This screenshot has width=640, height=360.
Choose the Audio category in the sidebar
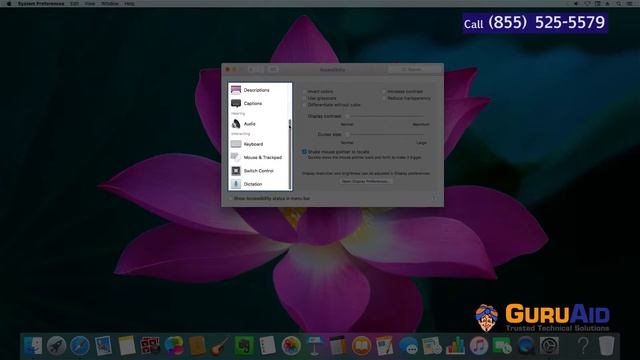(x=260, y=124)
